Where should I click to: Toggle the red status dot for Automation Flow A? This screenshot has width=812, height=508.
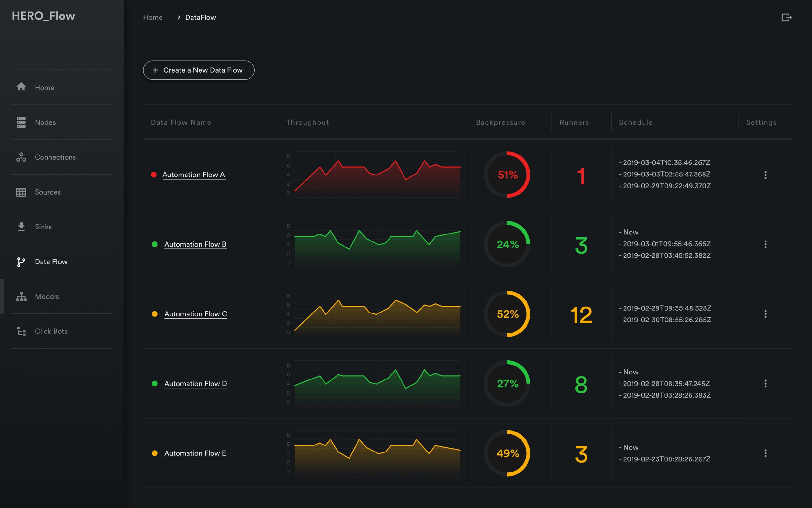tap(154, 175)
